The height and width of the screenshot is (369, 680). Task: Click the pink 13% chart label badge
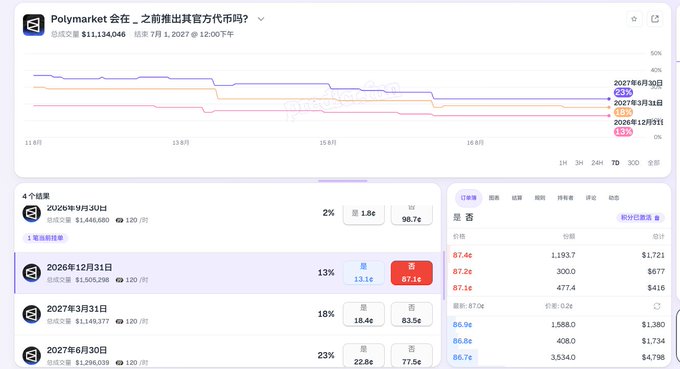623,132
